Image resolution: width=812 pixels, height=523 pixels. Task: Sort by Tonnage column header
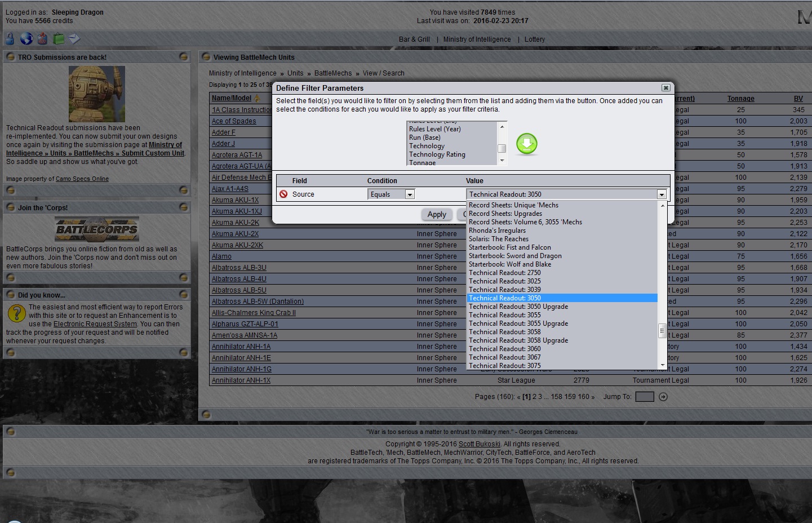[740, 99]
